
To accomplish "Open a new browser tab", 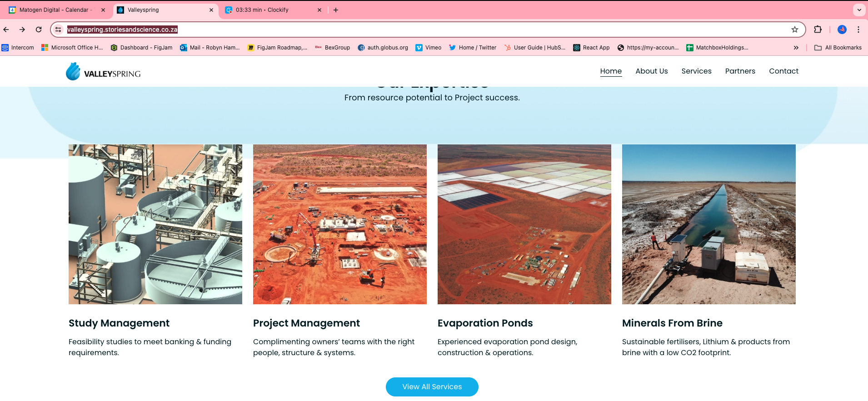I will (336, 10).
